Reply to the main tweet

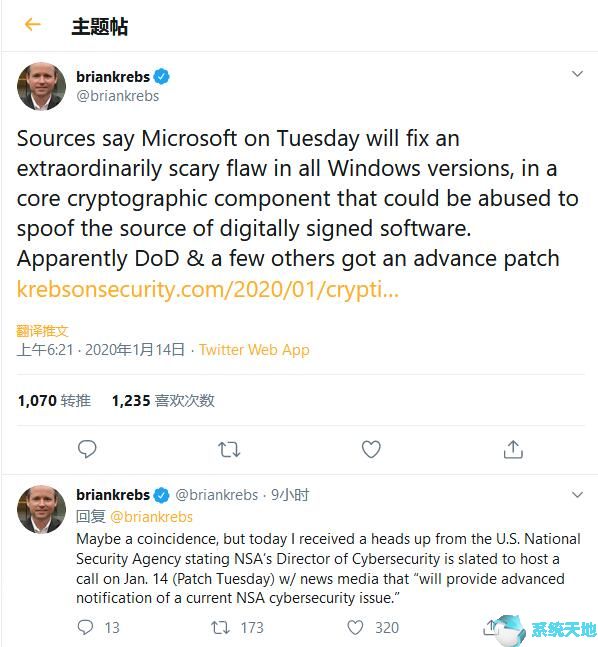click(x=87, y=449)
